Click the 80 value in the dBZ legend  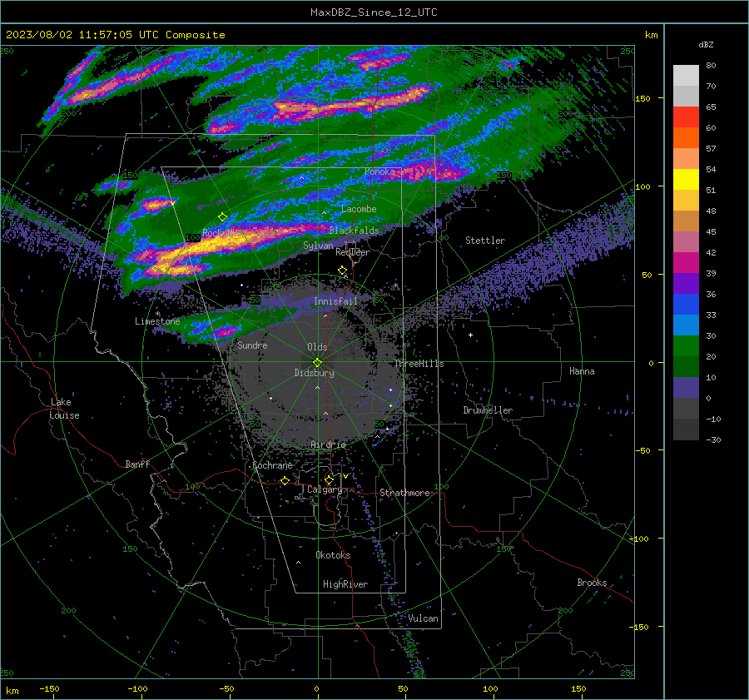coord(711,66)
